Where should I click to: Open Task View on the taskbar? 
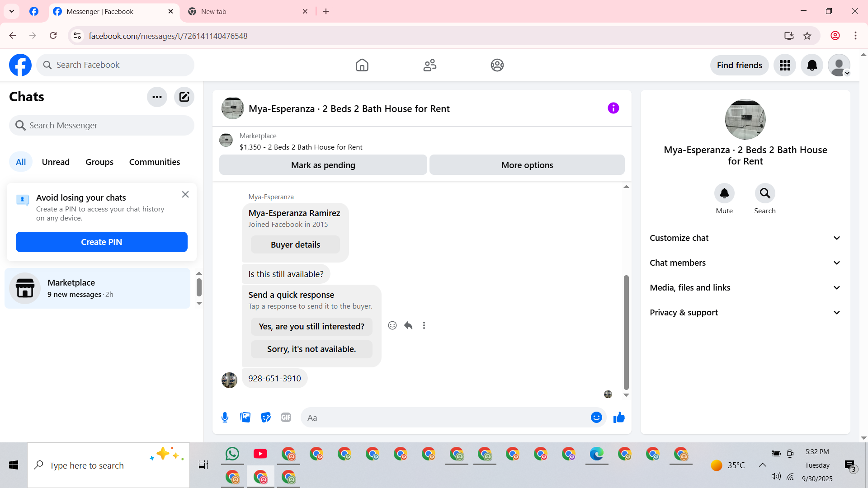coord(203,465)
